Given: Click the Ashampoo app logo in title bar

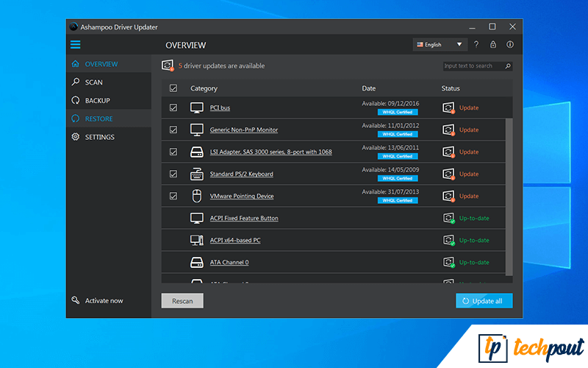Looking at the screenshot, I should click(x=73, y=27).
